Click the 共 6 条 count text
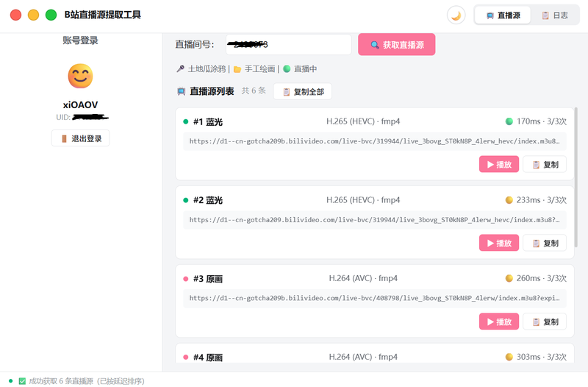This screenshot has height=387, width=588. pos(254,90)
